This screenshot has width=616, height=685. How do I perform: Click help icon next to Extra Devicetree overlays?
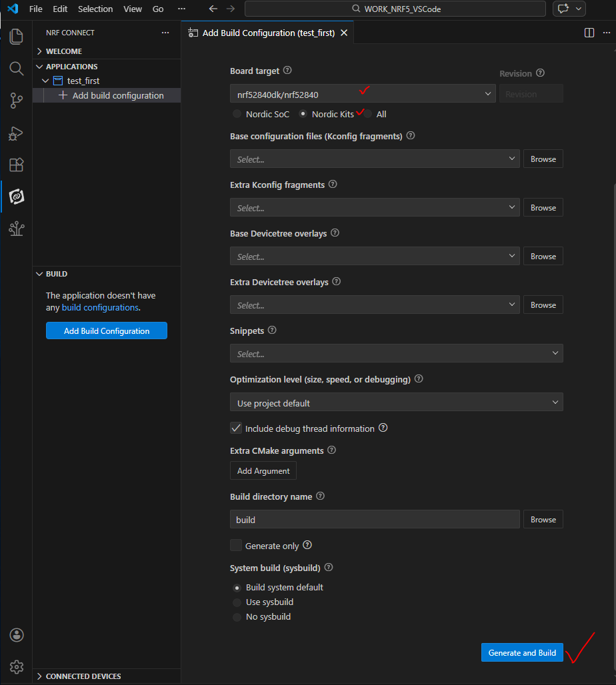click(x=336, y=281)
